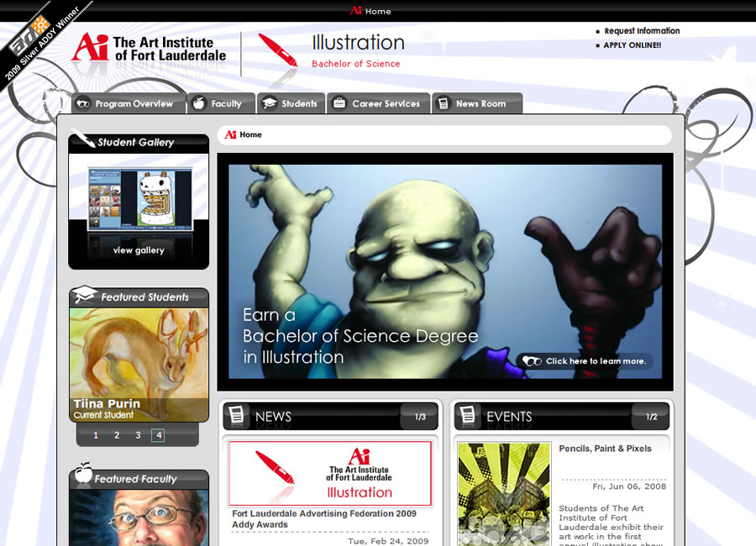
Task: Click the Request Information link
Action: (642, 31)
